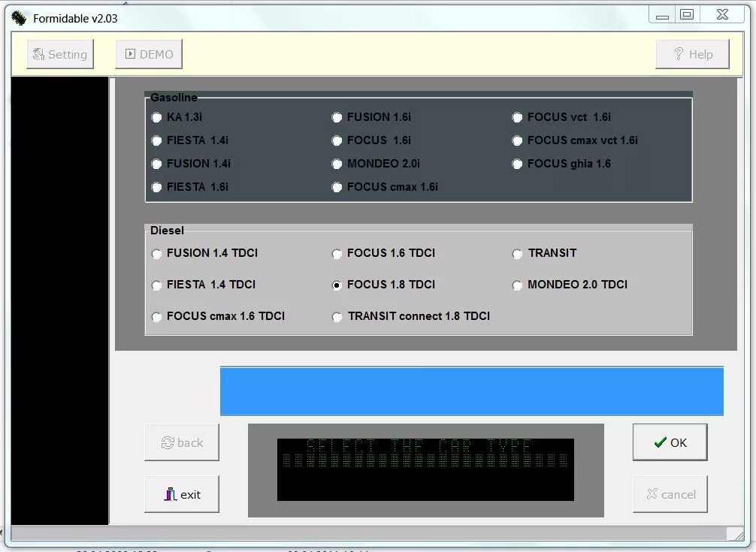Click the Gasoline group label

tap(174, 98)
